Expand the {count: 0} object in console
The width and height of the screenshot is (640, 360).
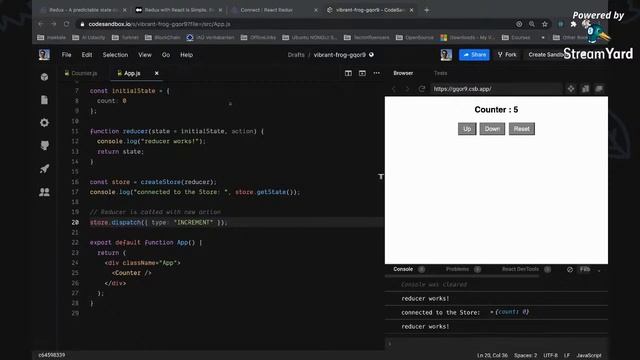492,312
